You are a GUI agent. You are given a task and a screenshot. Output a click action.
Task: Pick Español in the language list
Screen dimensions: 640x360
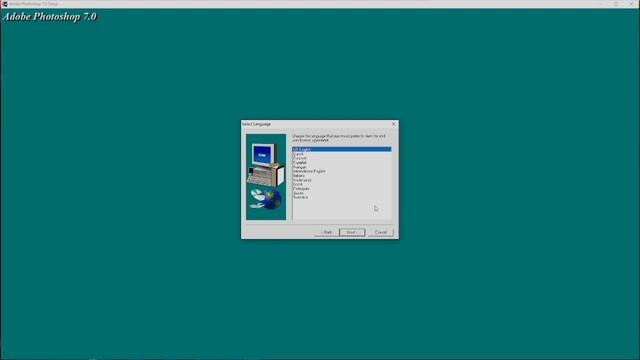point(300,162)
